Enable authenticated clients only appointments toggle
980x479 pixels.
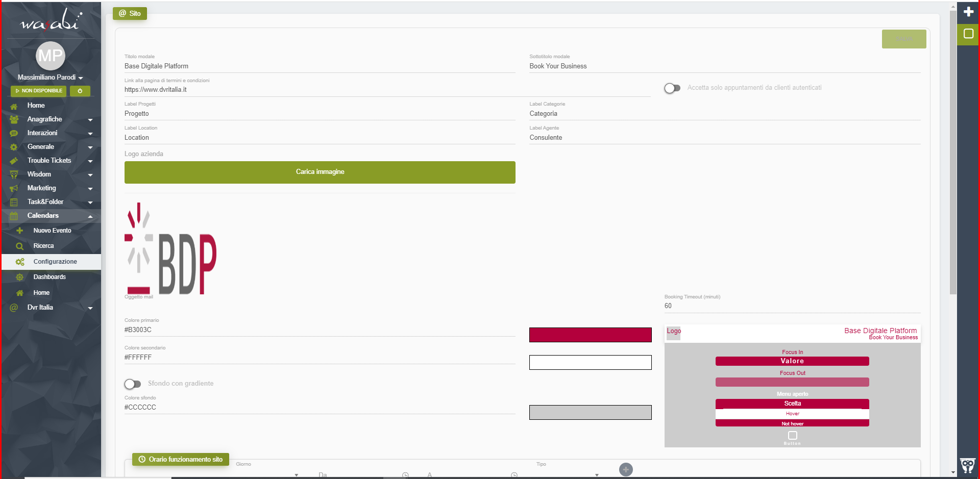(x=672, y=88)
